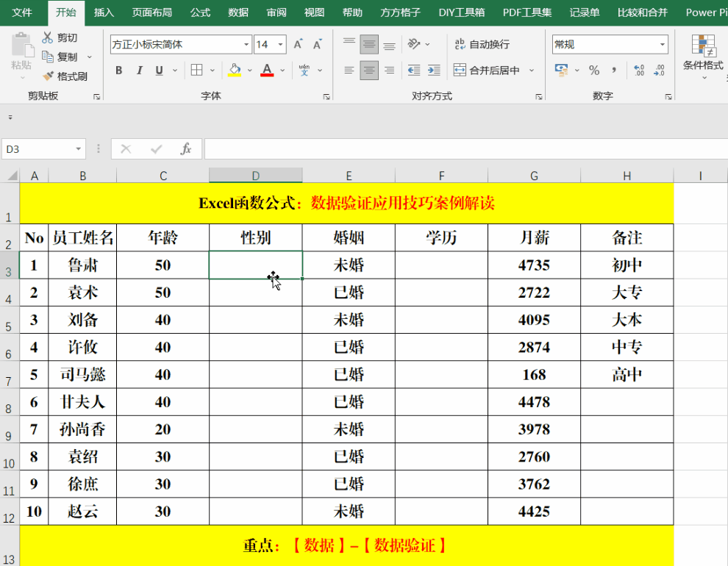Toggle center horizontal alignment
The image size is (728, 566).
point(369,71)
